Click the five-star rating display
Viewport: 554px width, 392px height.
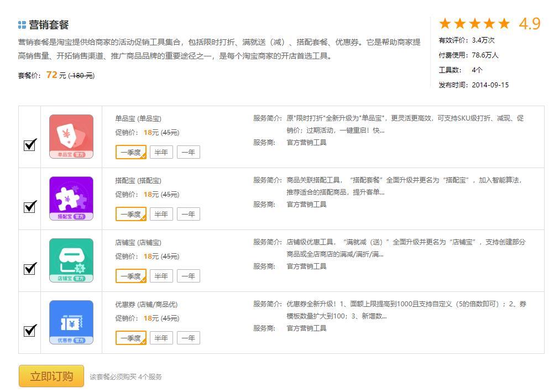(474, 24)
